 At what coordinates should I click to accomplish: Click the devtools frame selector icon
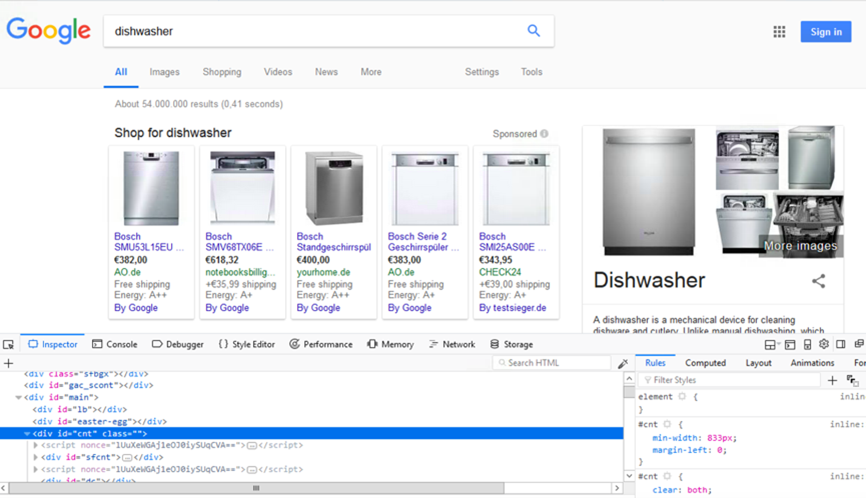[769, 345]
